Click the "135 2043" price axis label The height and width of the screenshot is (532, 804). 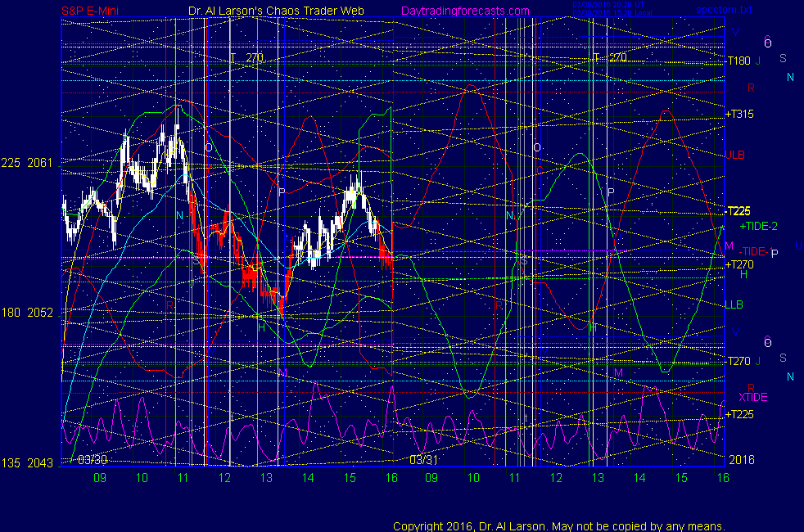coord(27,462)
